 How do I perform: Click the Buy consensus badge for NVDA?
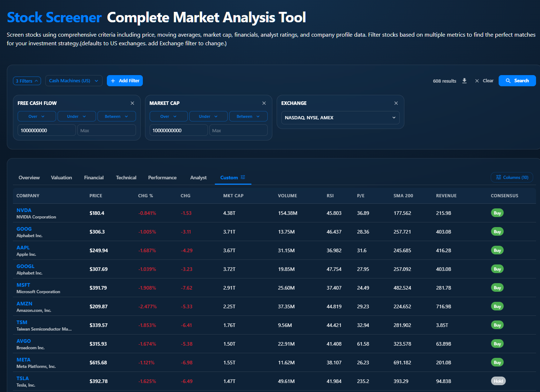[x=497, y=213]
